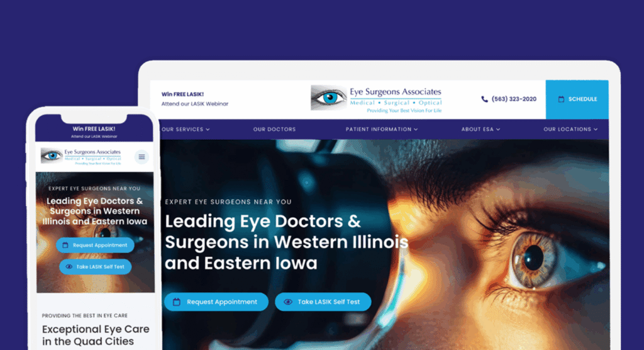Expand the Our Services dropdown
644x350 pixels.
186,129
